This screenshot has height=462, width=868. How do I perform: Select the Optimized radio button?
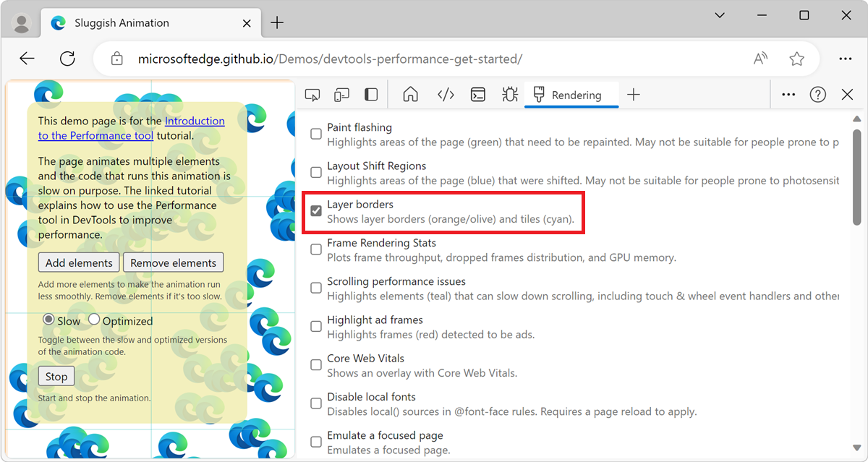click(94, 320)
